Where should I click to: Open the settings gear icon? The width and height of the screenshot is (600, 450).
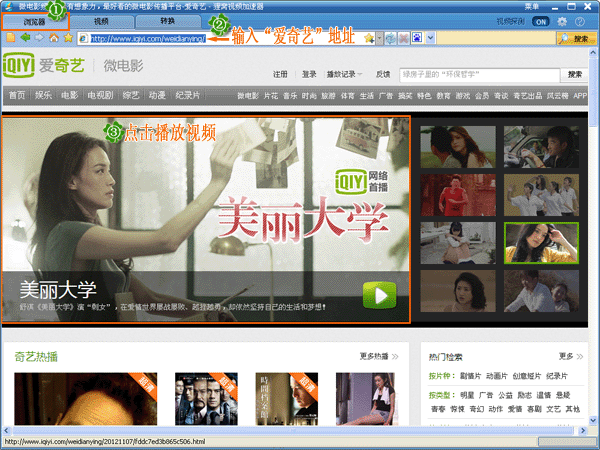point(562,21)
